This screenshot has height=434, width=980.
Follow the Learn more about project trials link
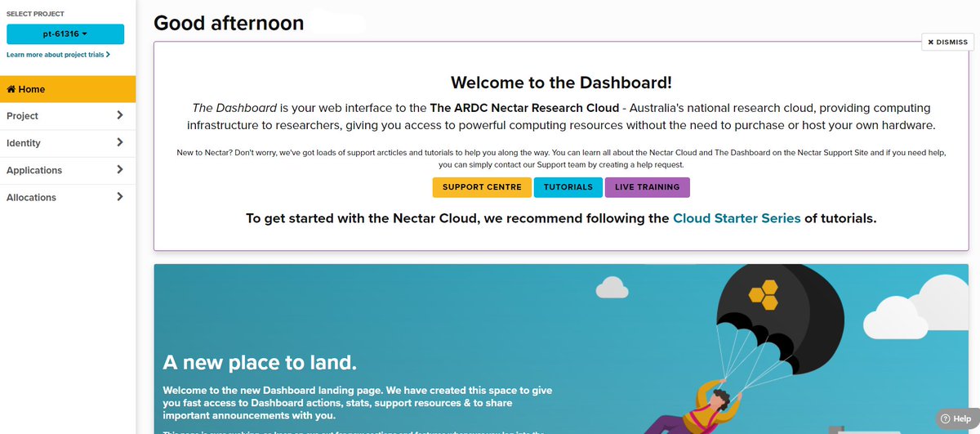(x=58, y=55)
